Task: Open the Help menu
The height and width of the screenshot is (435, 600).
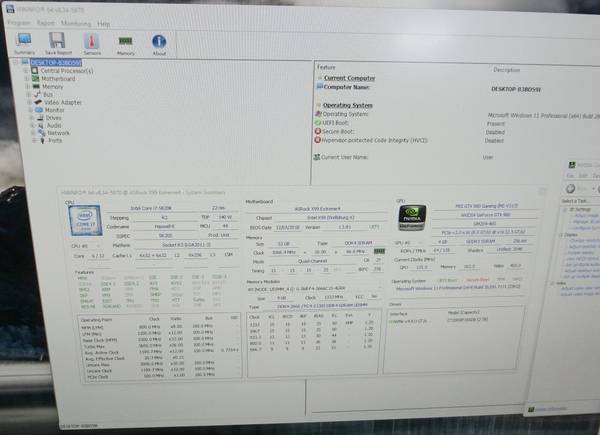Action: [104, 21]
